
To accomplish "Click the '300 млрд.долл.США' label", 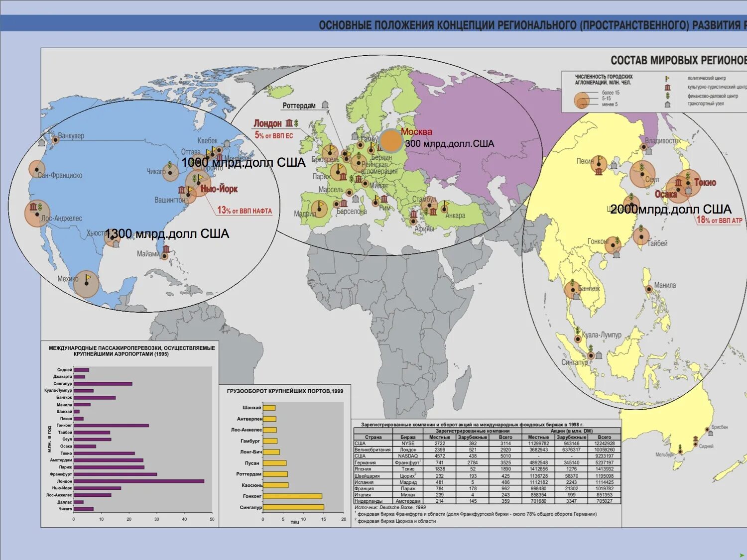I will tap(450, 144).
